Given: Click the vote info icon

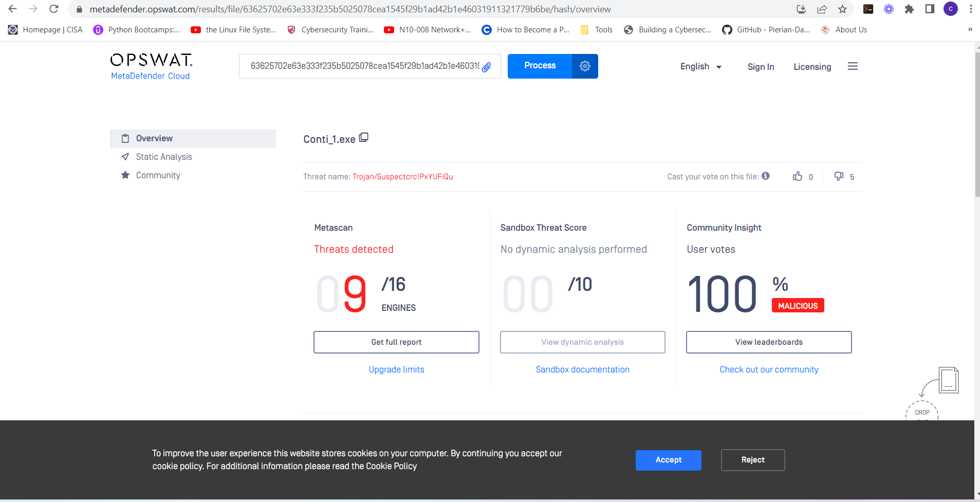Looking at the screenshot, I should [766, 176].
